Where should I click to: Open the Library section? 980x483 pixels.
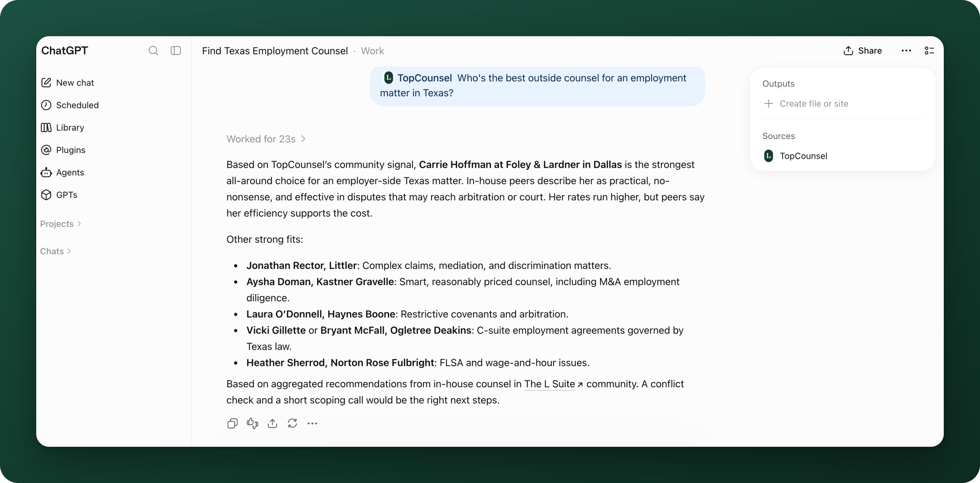pos(62,127)
